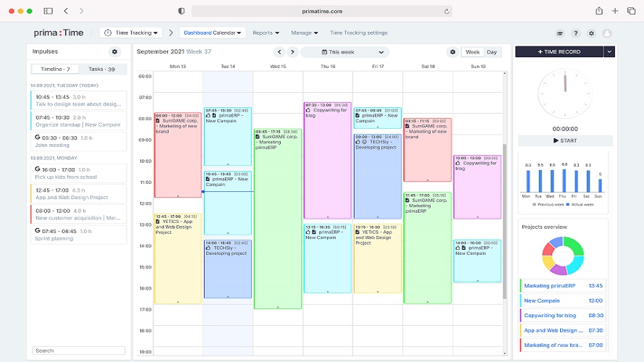Screen dimensions: 644x362
Task: Select Talk to design team impulse
Action: click(78, 100)
